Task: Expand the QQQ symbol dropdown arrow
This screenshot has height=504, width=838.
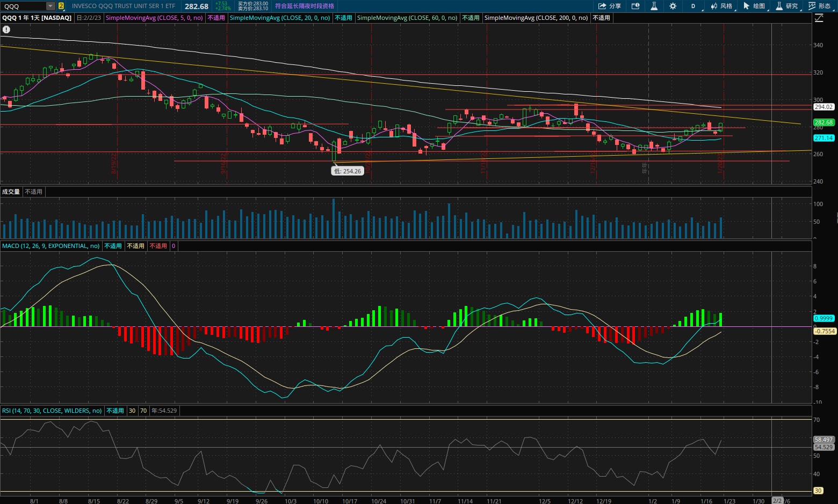Action: [50, 6]
